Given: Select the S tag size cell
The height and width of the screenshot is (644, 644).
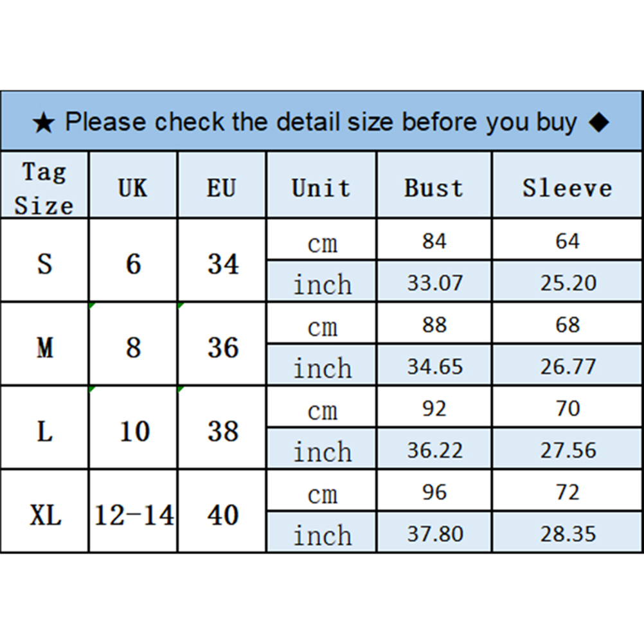Looking at the screenshot, I should (x=44, y=264).
